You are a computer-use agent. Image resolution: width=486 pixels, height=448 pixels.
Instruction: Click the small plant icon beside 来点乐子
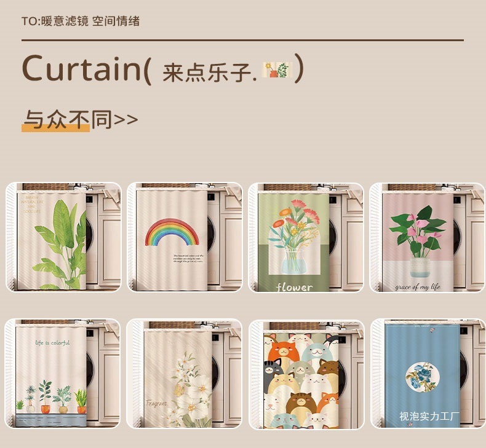pos(277,69)
